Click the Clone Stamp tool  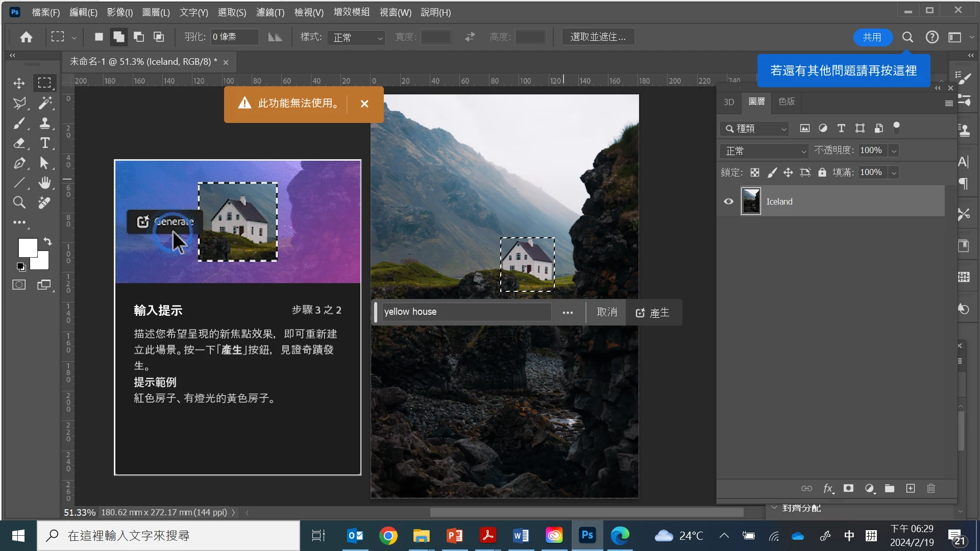coord(45,123)
